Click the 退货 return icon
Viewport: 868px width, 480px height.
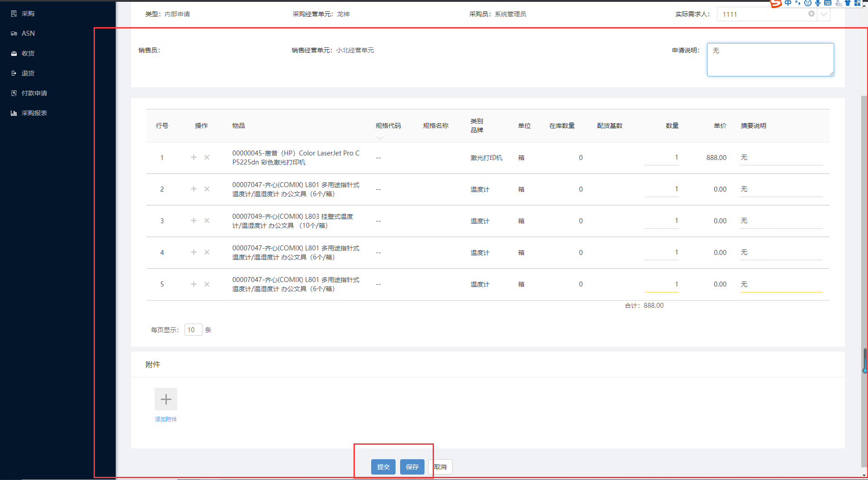point(14,73)
